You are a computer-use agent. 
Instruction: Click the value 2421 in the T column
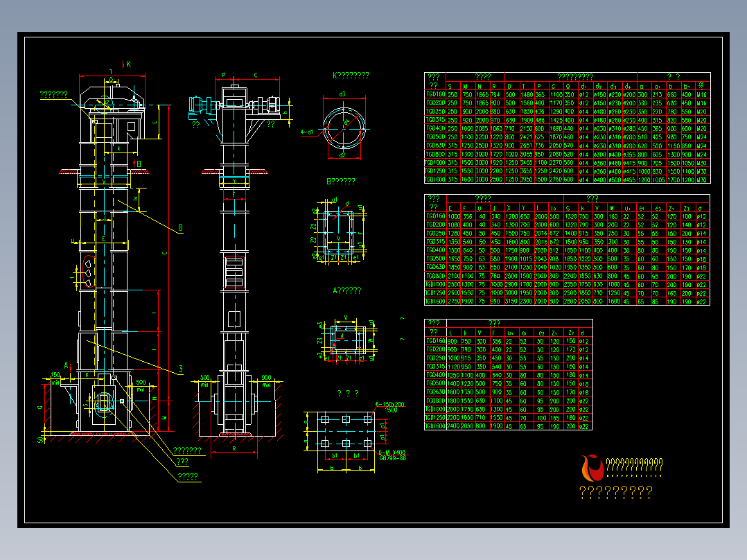click(525, 137)
